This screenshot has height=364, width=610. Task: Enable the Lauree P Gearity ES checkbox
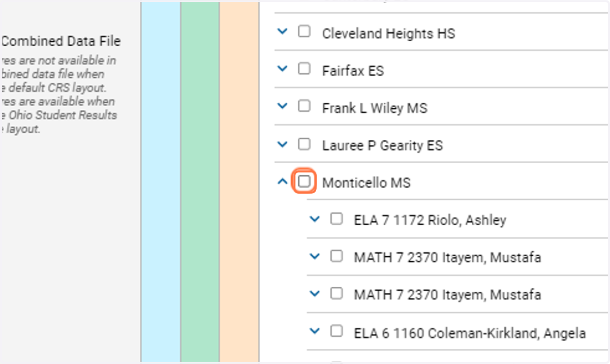coord(304,144)
